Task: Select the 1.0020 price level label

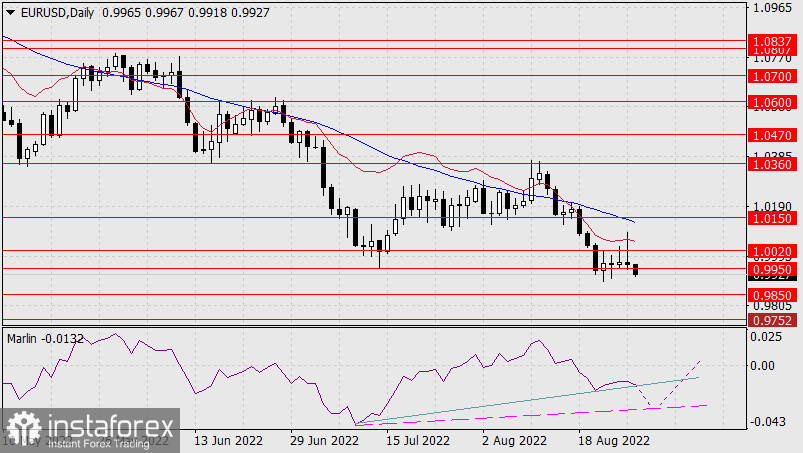Action: (x=772, y=252)
